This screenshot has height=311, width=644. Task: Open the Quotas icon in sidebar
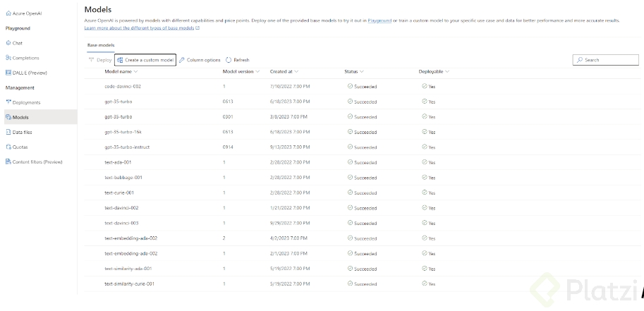pos(8,147)
